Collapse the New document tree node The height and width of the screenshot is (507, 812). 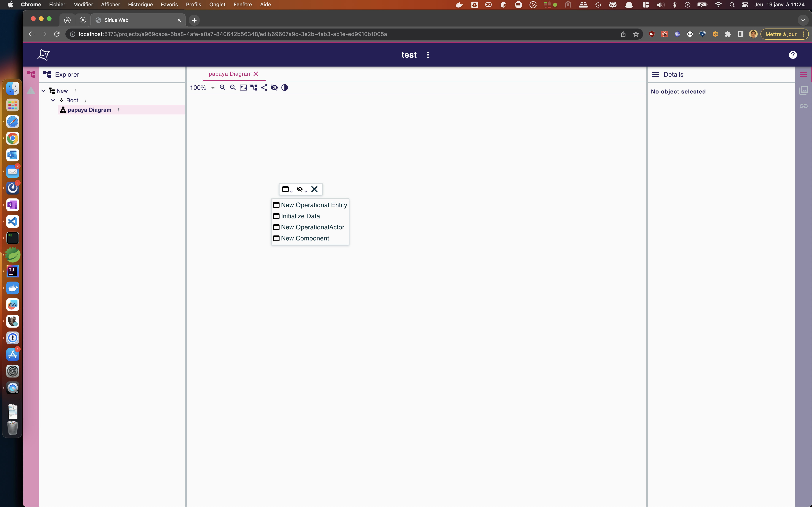[x=43, y=91]
